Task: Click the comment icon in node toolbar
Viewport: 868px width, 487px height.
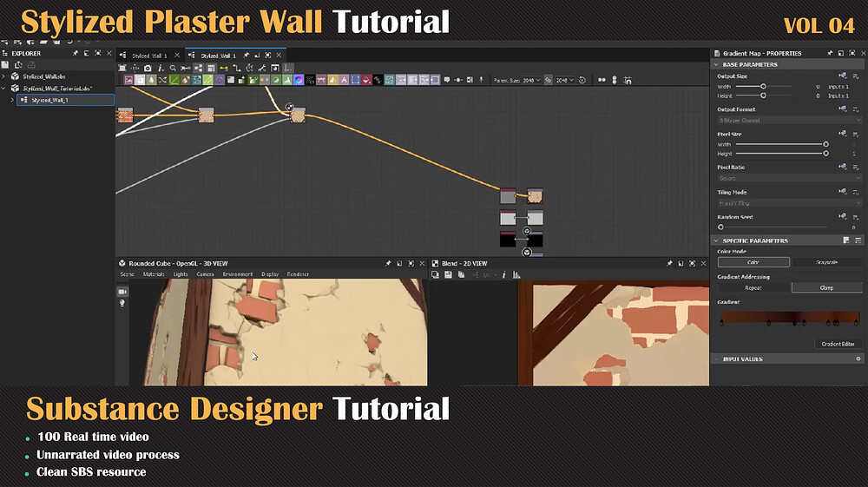Action: coord(447,80)
